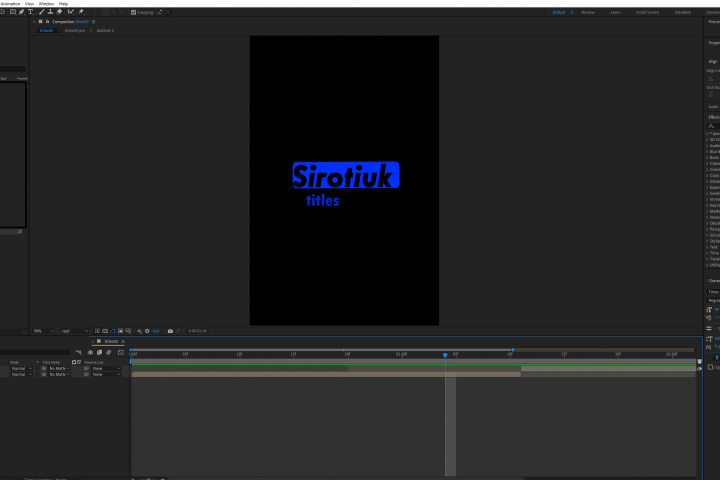Select the Type tool
The width and height of the screenshot is (720, 480).
click(x=30, y=12)
